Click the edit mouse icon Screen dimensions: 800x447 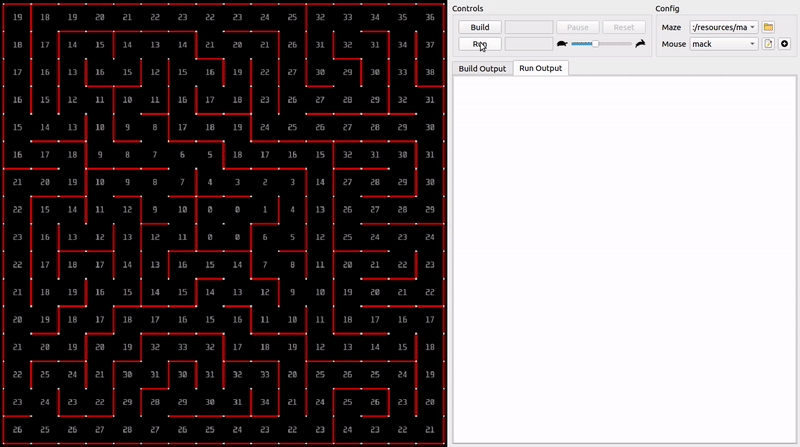point(769,44)
